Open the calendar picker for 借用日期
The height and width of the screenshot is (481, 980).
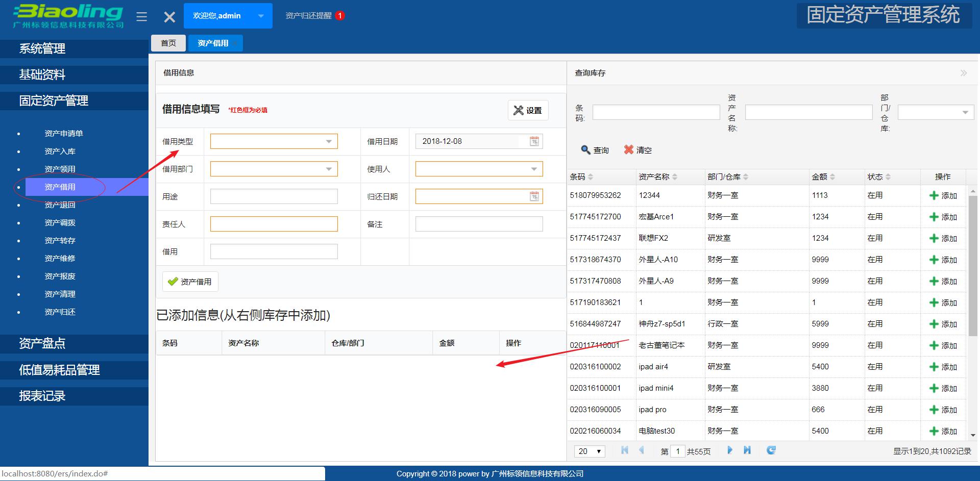[534, 141]
